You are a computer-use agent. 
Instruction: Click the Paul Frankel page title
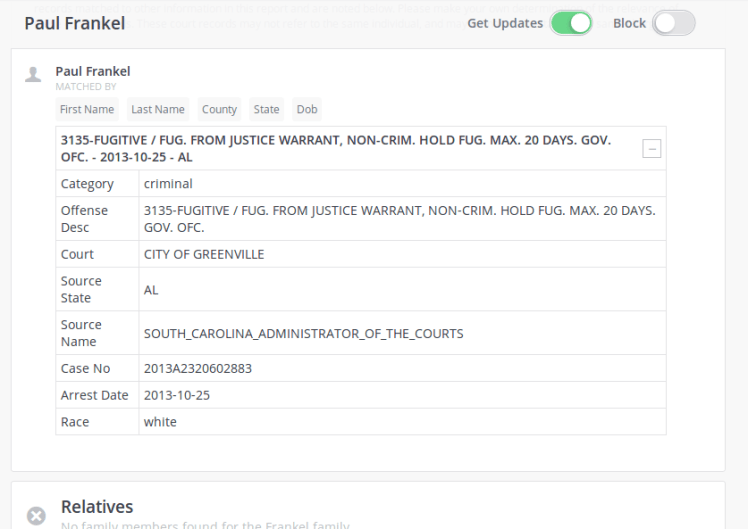(x=74, y=23)
